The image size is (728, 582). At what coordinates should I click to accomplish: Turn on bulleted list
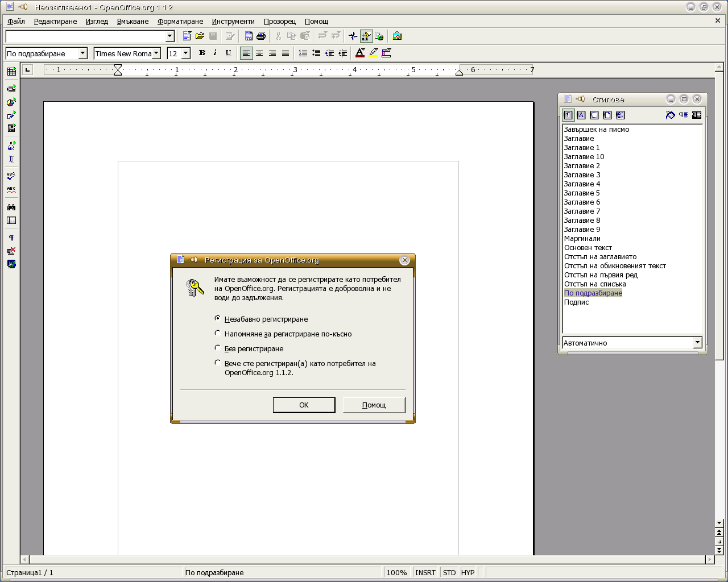(316, 53)
